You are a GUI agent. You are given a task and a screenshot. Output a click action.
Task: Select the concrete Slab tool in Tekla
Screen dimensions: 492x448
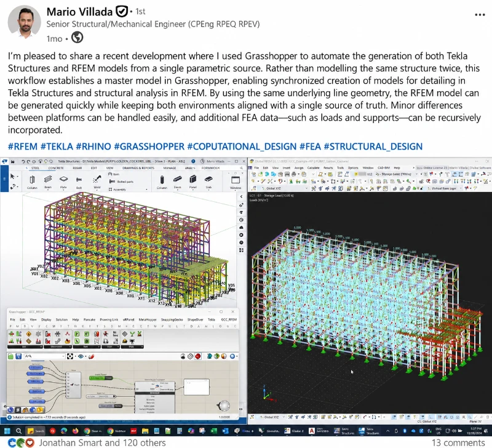click(x=208, y=182)
